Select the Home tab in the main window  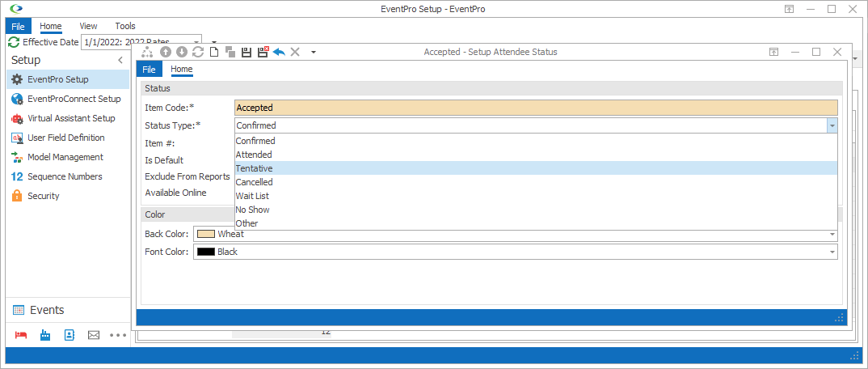50,26
